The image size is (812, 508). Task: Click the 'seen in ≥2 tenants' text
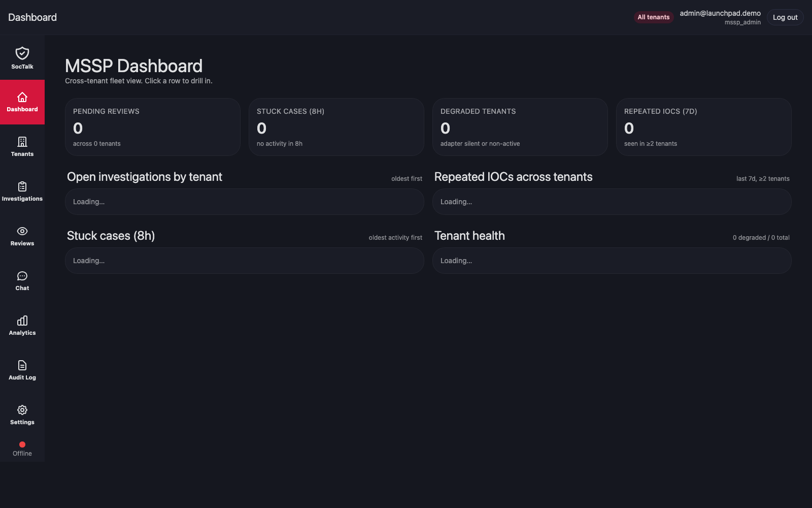click(x=651, y=144)
